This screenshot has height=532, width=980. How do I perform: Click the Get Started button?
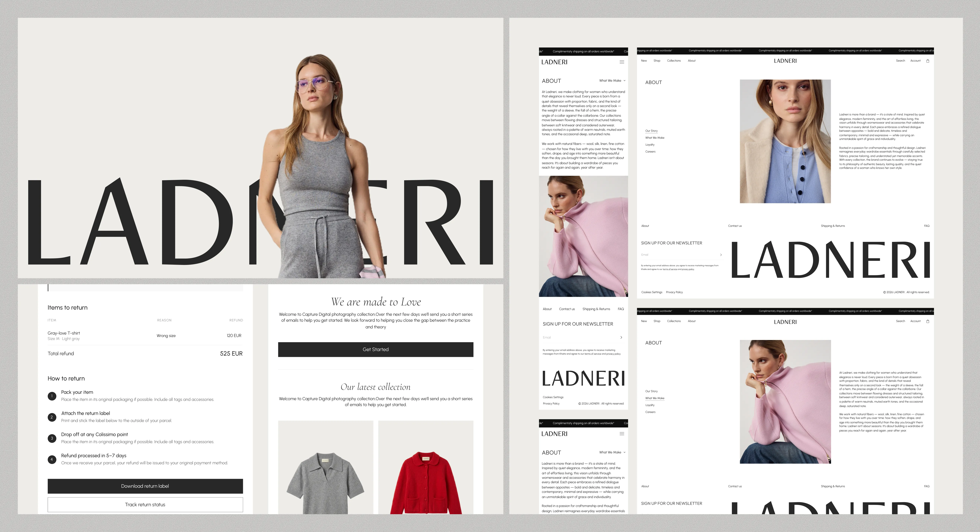(x=375, y=349)
